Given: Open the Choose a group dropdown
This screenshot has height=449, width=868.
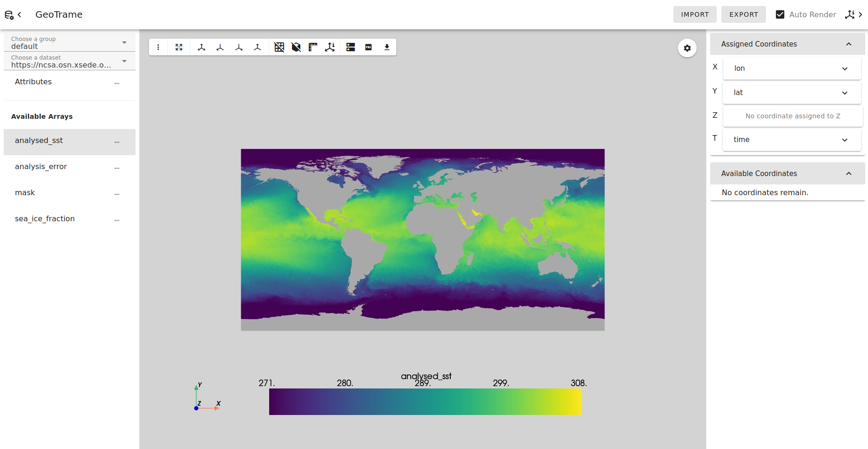Looking at the screenshot, I should point(69,42).
